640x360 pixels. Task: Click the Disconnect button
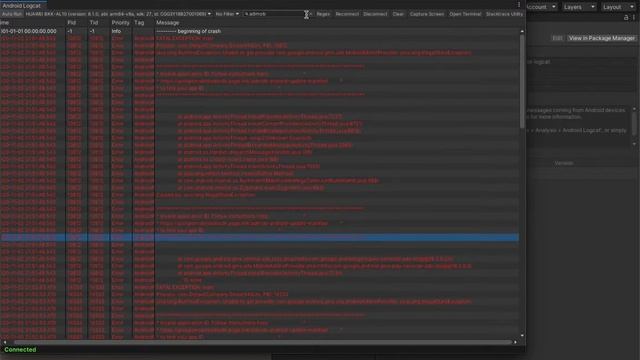click(375, 14)
